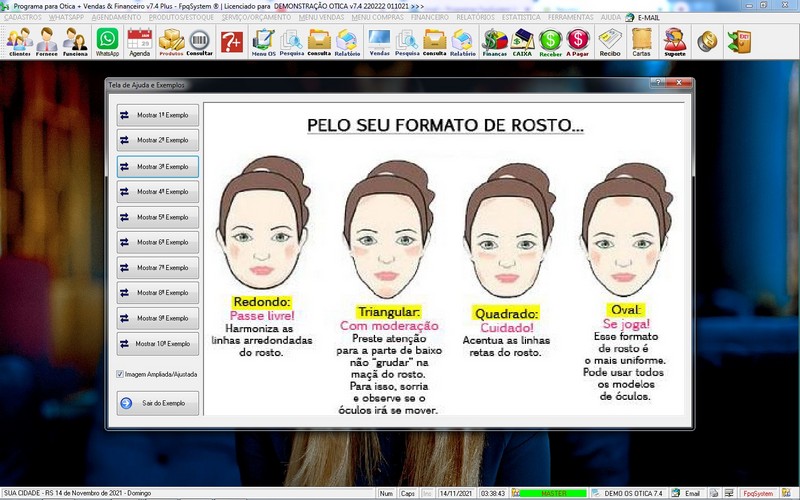Click Mostrar 2º Exemplo button
The width and height of the screenshot is (800, 500).
coord(158,140)
